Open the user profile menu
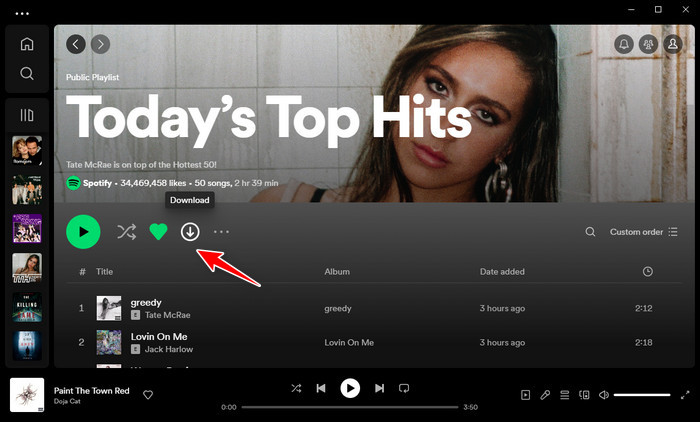 (x=673, y=44)
